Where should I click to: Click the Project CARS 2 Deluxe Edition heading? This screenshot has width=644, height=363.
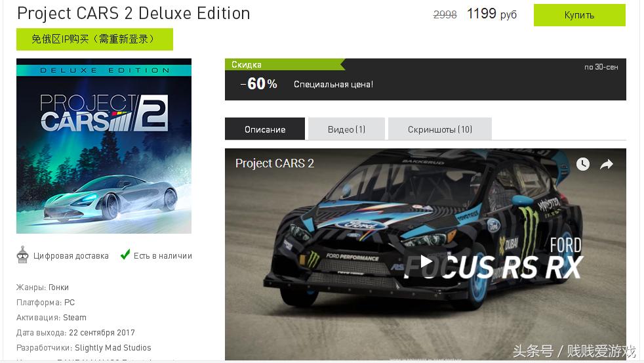(x=134, y=14)
